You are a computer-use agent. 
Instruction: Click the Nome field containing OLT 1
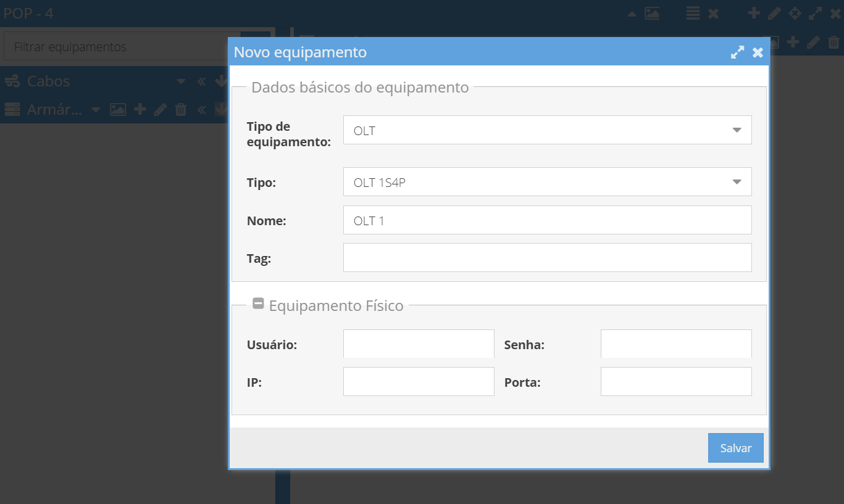point(547,220)
